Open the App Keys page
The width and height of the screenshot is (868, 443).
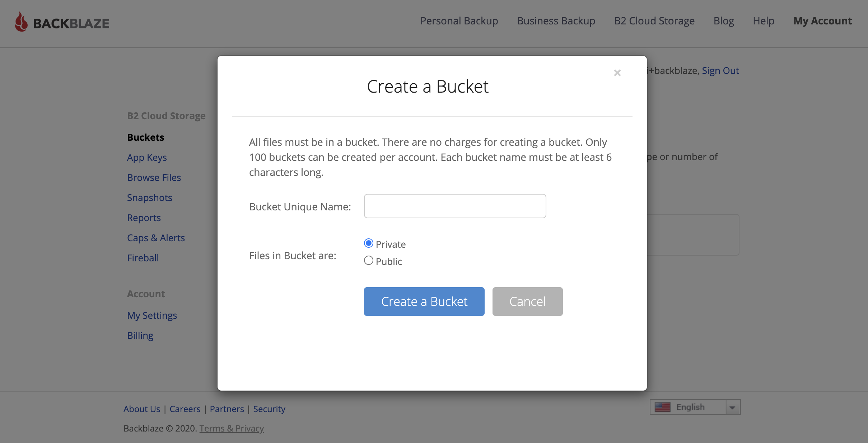[x=147, y=157]
